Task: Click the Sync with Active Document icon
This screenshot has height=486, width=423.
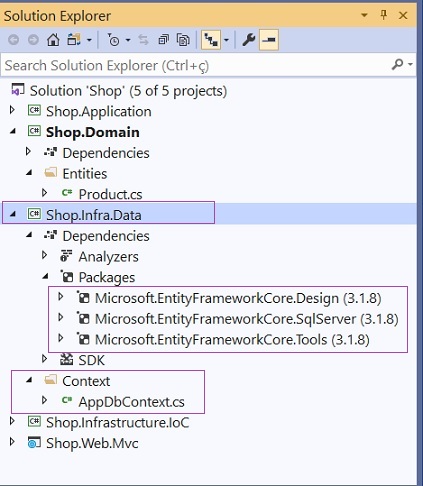Action: click(143, 40)
